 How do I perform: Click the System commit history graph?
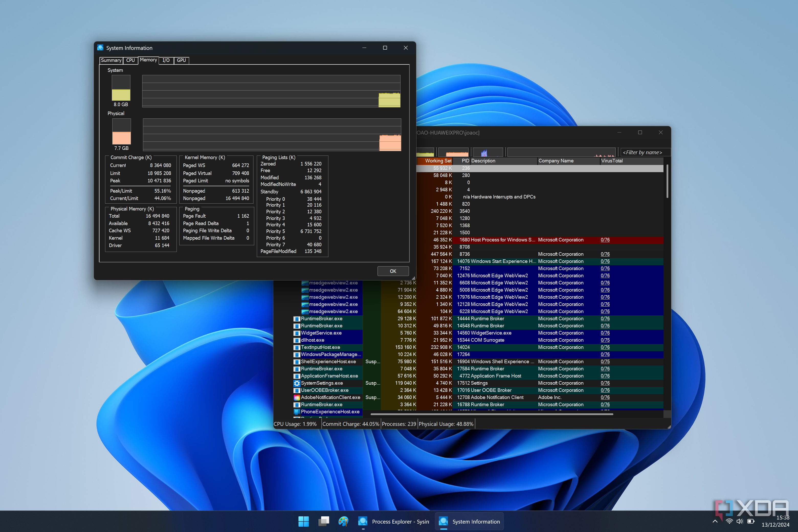pyautogui.click(x=271, y=91)
